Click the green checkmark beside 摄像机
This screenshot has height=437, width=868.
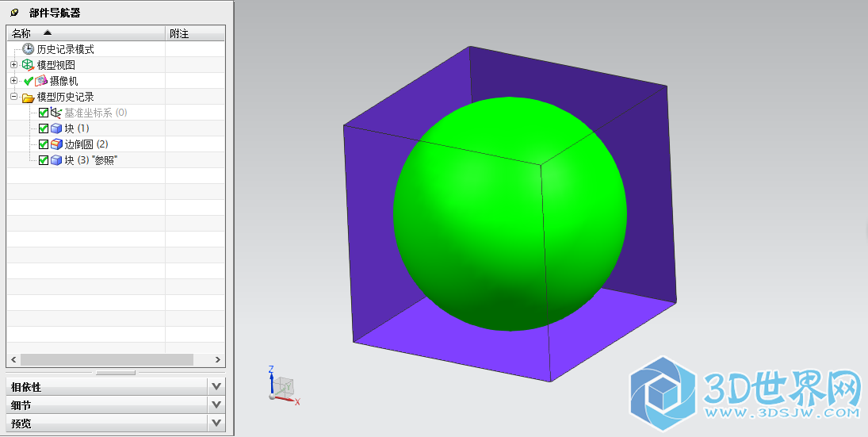click(x=29, y=81)
